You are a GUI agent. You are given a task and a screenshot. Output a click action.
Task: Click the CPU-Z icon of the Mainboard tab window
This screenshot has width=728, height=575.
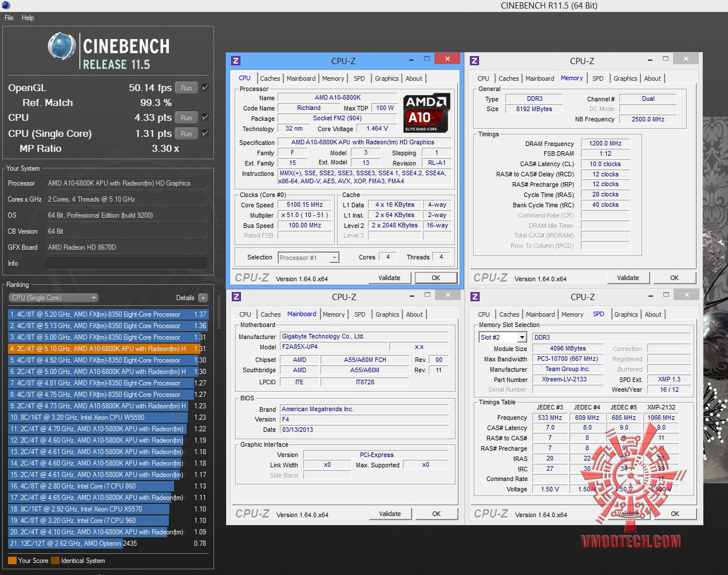(x=236, y=297)
